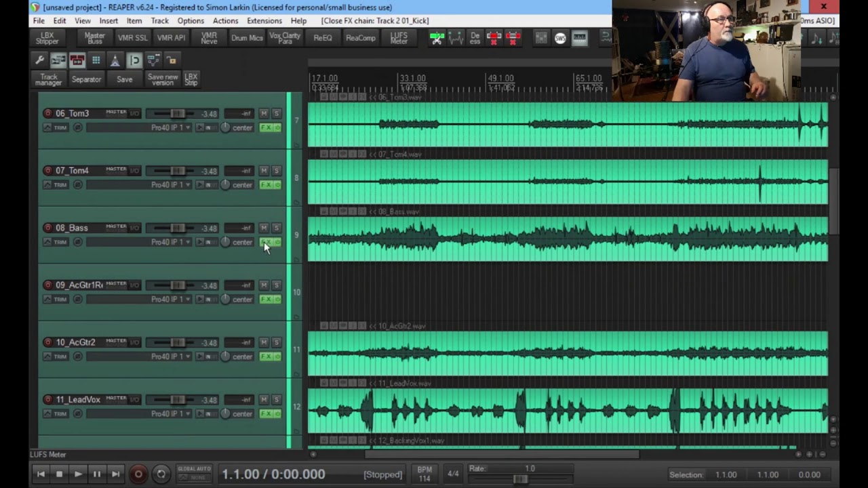Viewport: 868px width, 488px height.
Task: Open the Extensions menu
Action: click(x=264, y=20)
